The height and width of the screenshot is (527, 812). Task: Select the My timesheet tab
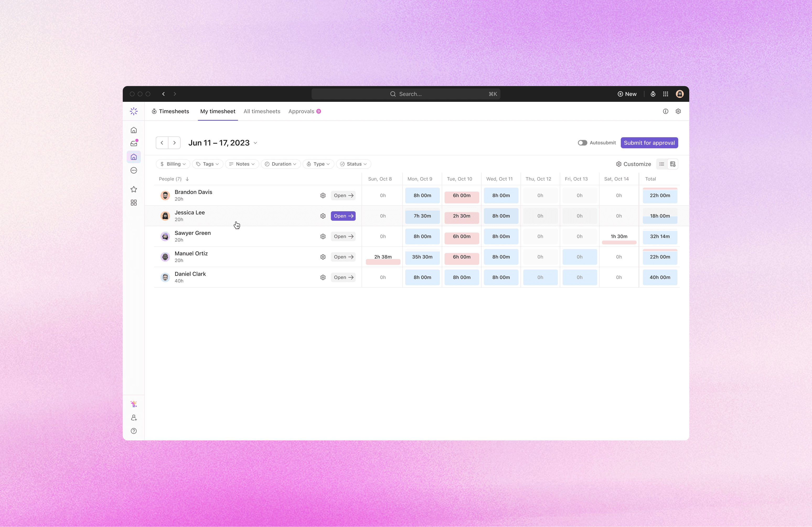pos(218,111)
